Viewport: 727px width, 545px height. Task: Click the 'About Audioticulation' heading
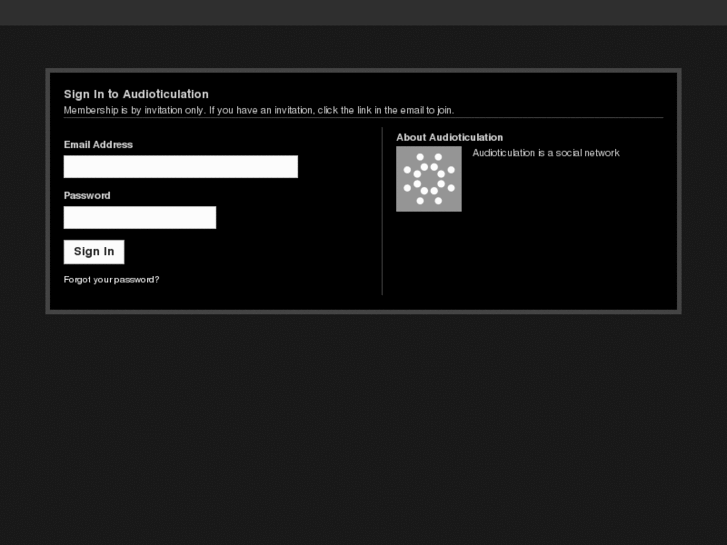(449, 137)
